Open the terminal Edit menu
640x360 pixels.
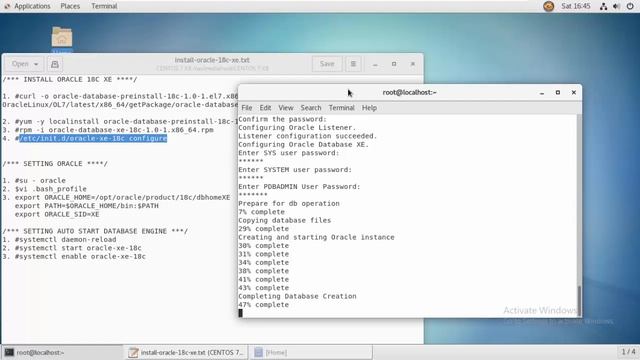[265, 108]
